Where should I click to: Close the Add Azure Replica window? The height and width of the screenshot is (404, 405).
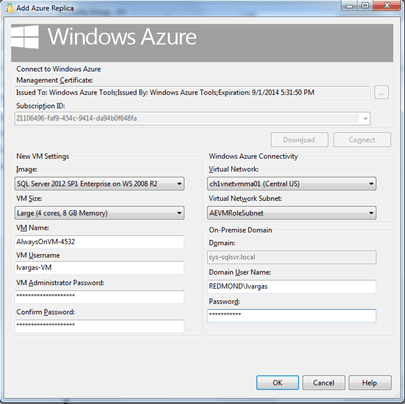(x=387, y=5)
